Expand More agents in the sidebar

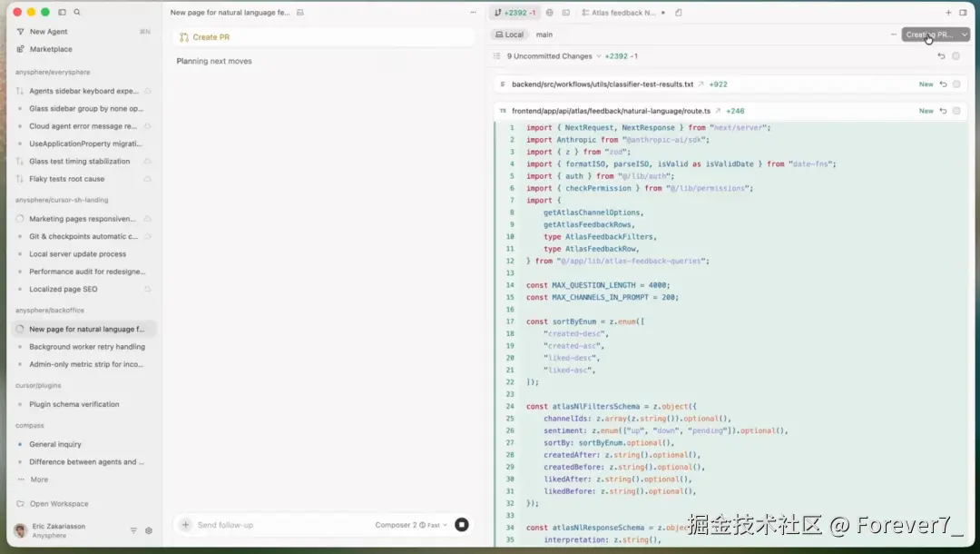(x=39, y=480)
